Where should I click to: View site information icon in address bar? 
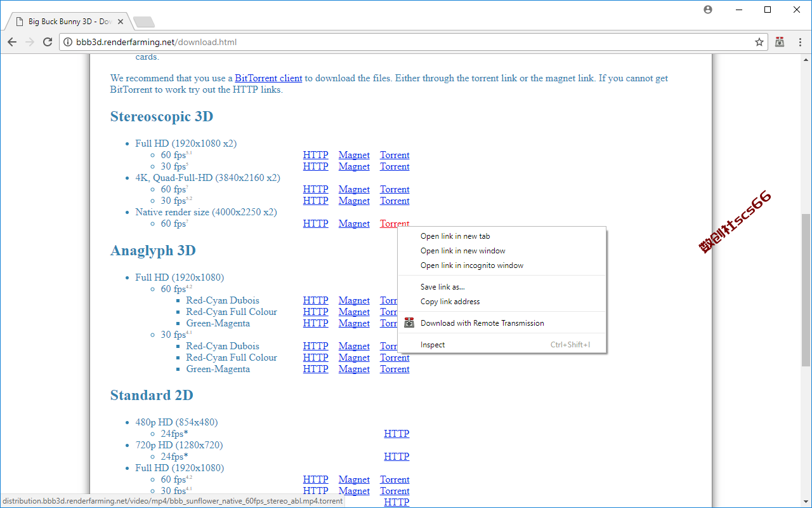(69, 42)
